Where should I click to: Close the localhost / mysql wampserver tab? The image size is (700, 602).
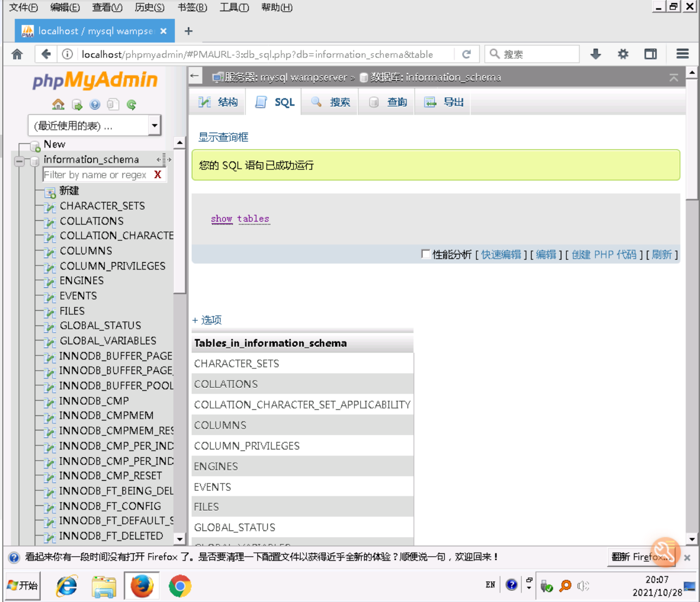163,31
